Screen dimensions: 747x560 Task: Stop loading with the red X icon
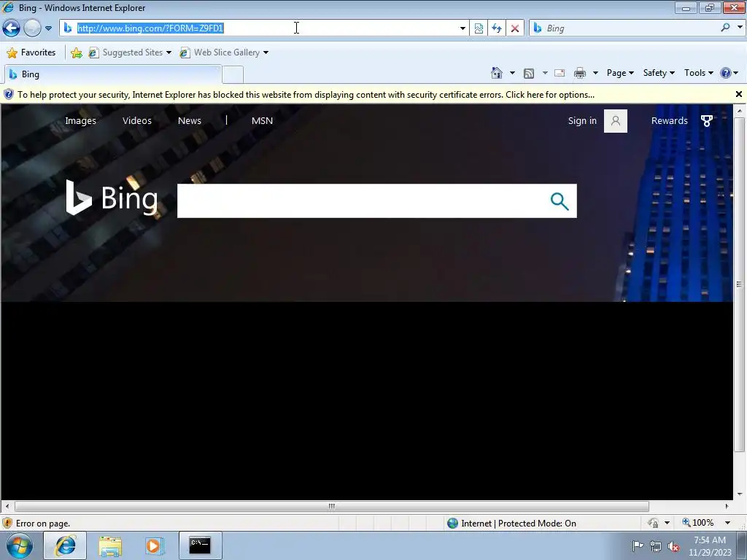point(514,28)
